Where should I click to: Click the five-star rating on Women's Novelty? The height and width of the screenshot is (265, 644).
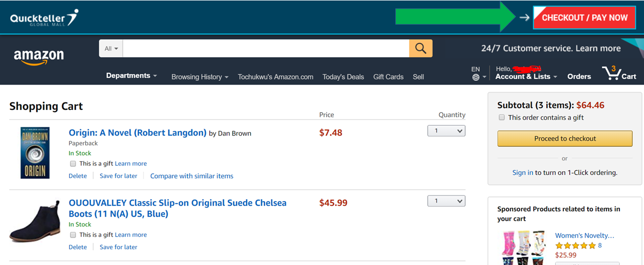pyautogui.click(x=575, y=245)
